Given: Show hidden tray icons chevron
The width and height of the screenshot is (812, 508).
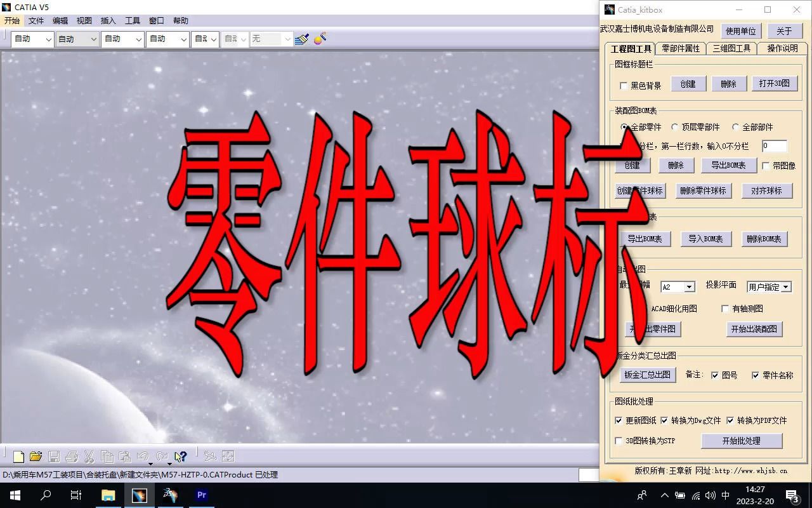Looking at the screenshot, I should pos(664,495).
